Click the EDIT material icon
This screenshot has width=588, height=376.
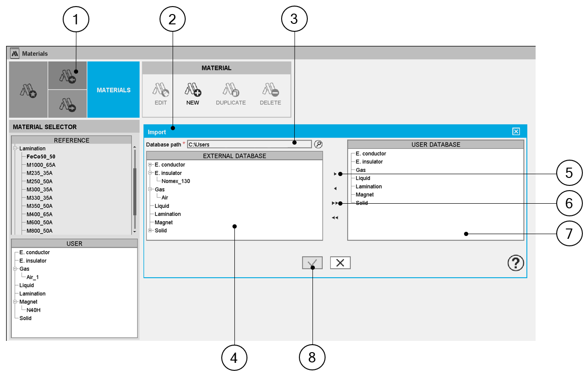pos(160,93)
